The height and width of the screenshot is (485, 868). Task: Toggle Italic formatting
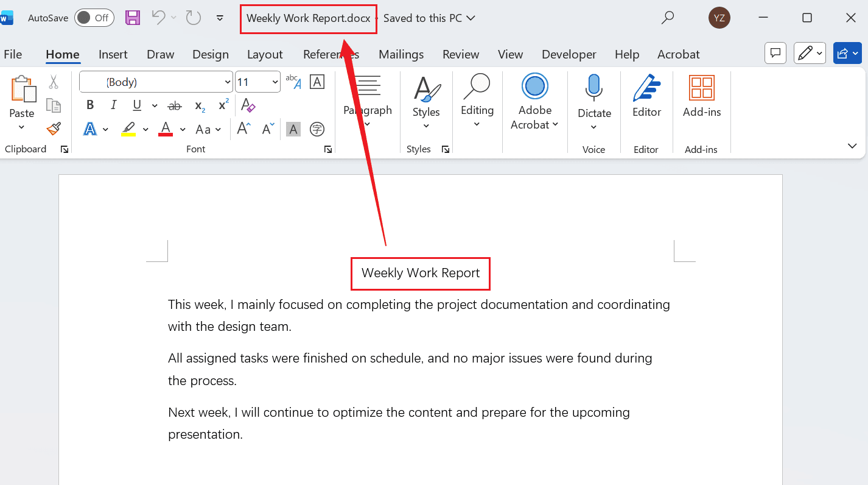pos(113,105)
